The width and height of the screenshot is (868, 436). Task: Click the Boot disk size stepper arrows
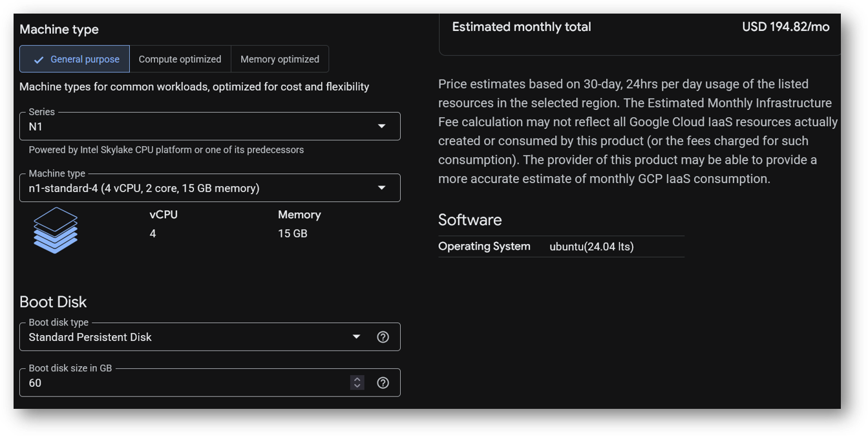(x=357, y=383)
